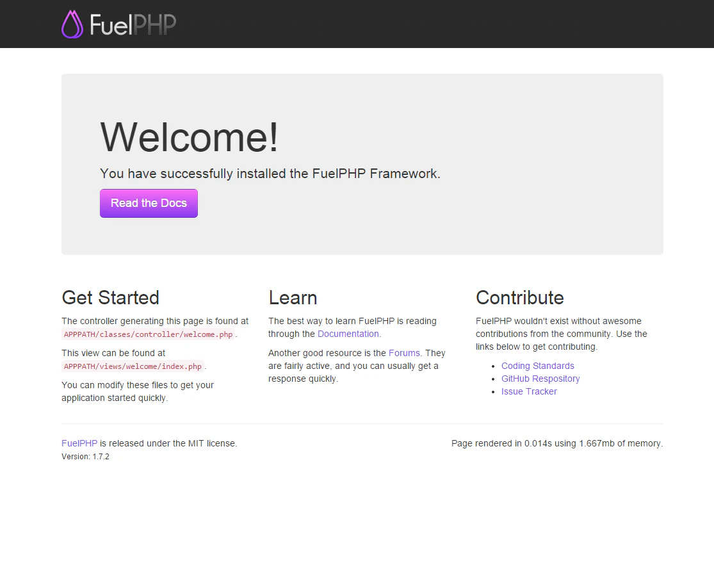Click the Contribute heading

[x=520, y=297]
